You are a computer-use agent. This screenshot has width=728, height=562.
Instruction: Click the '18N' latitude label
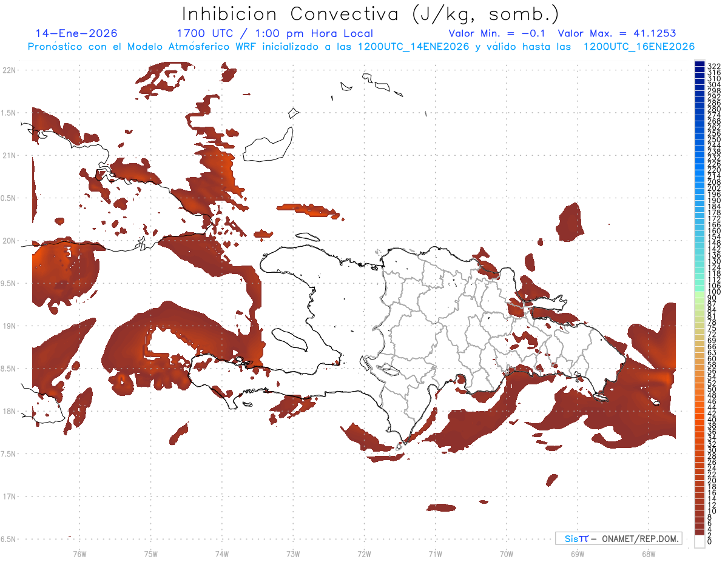point(9,411)
